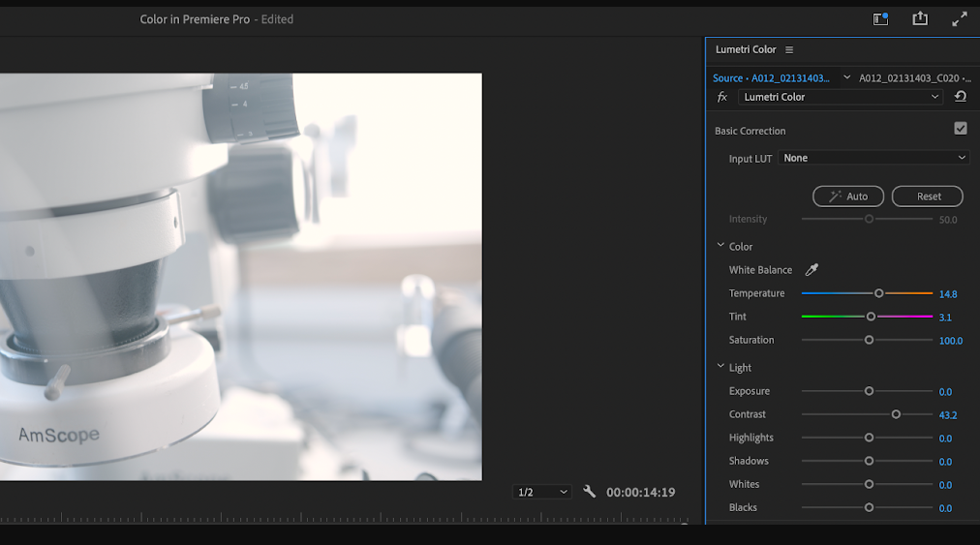
Task: Open the wrench settings in program monitor
Action: pos(589,491)
